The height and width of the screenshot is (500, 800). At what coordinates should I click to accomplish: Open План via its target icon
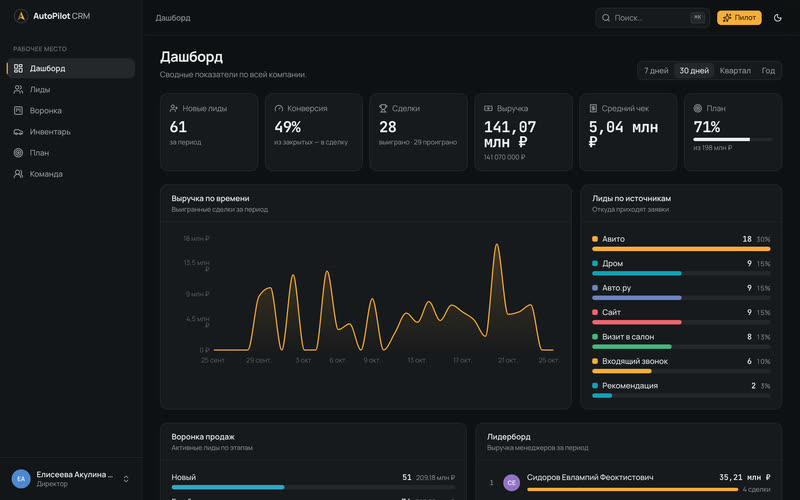[18, 153]
